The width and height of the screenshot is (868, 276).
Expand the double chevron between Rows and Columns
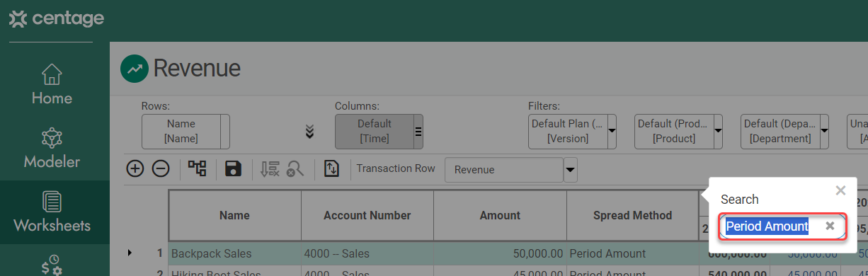click(x=309, y=132)
